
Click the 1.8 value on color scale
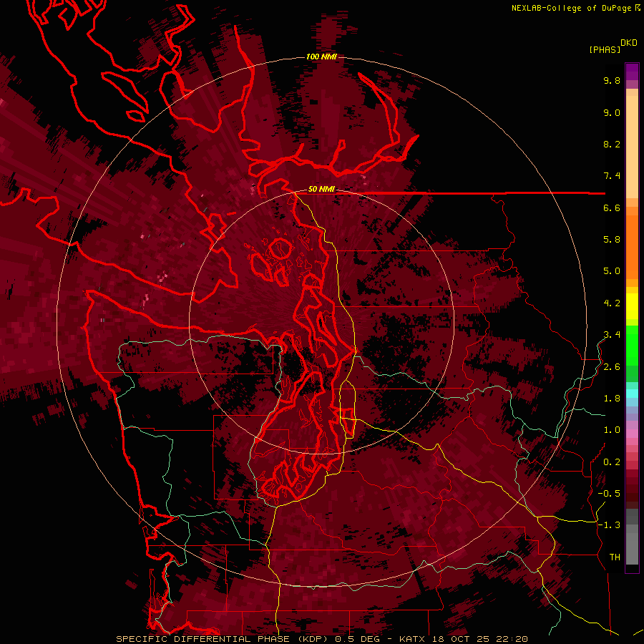[x=612, y=399]
